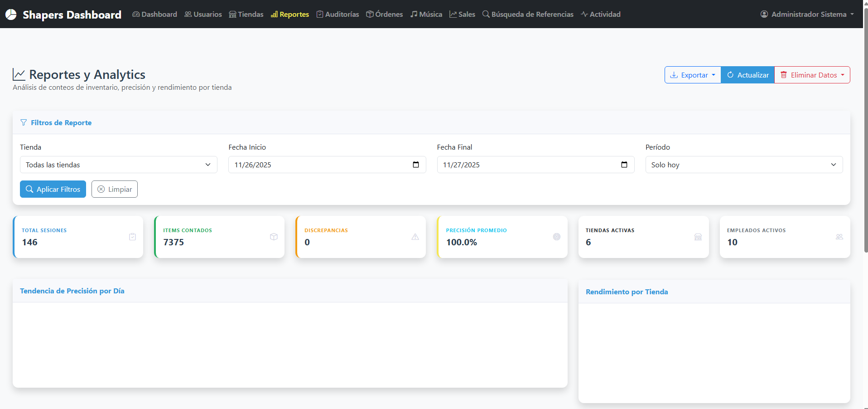The height and width of the screenshot is (409, 868).
Task: Go to the Auditorías nav item
Action: tap(338, 15)
